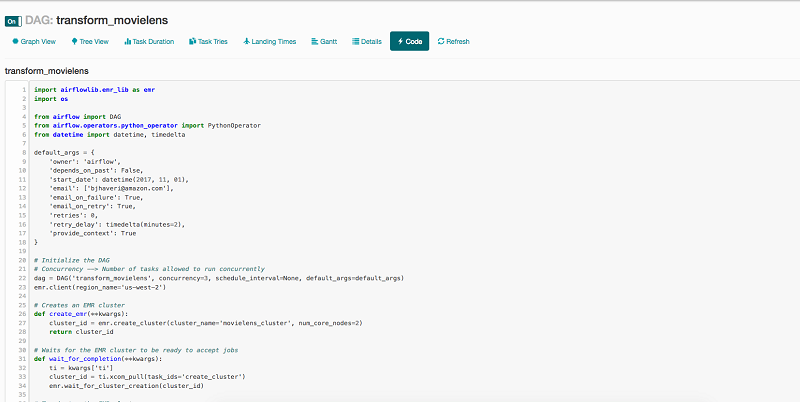Click the Tree View tree icon
Screen dimensions: 800x402
pos(74,41)
